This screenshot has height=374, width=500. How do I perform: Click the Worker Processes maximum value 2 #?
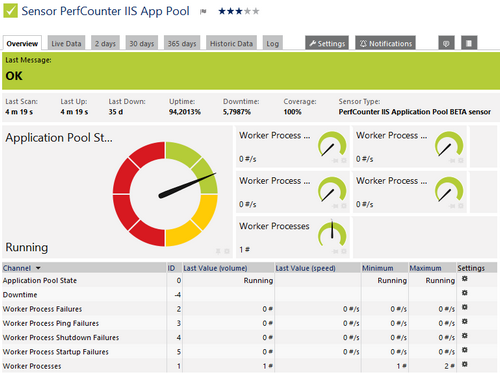(449, 366)
